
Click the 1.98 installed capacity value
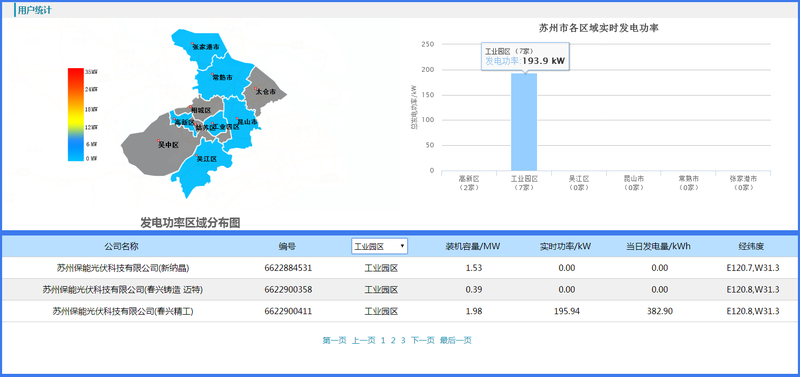[473, 311]
